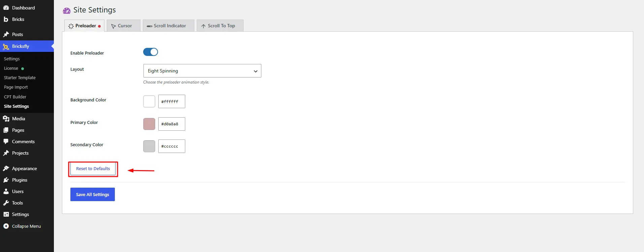Click the Tools wrench icon
The height and width of the screenshot is (252, 644).
[6, 203]
